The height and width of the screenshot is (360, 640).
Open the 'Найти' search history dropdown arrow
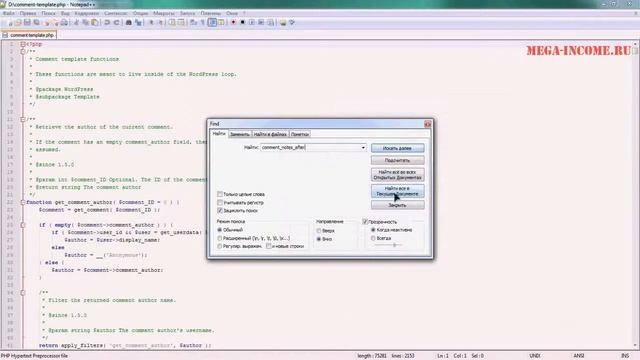(363, 147)
